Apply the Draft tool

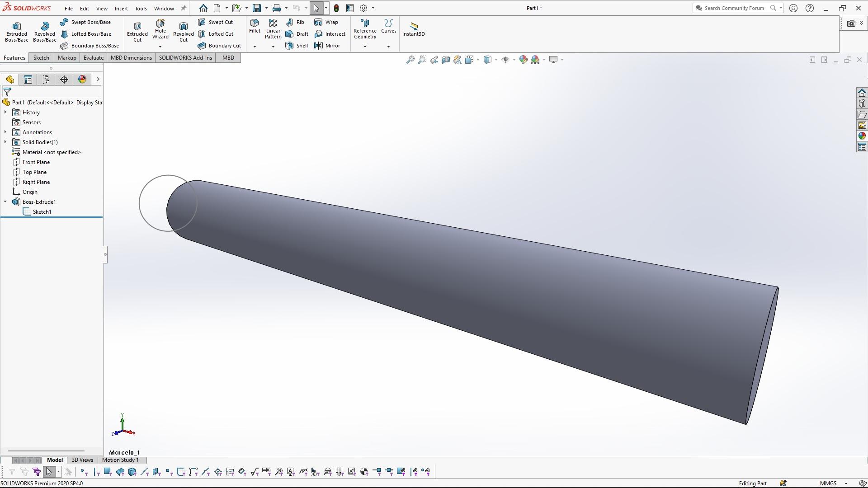pyautogui.click(x=297, y=34)
